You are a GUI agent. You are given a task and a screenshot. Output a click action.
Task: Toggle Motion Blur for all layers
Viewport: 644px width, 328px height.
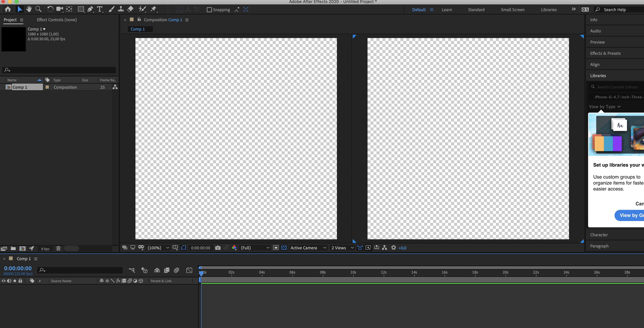(x=177, y=270)
